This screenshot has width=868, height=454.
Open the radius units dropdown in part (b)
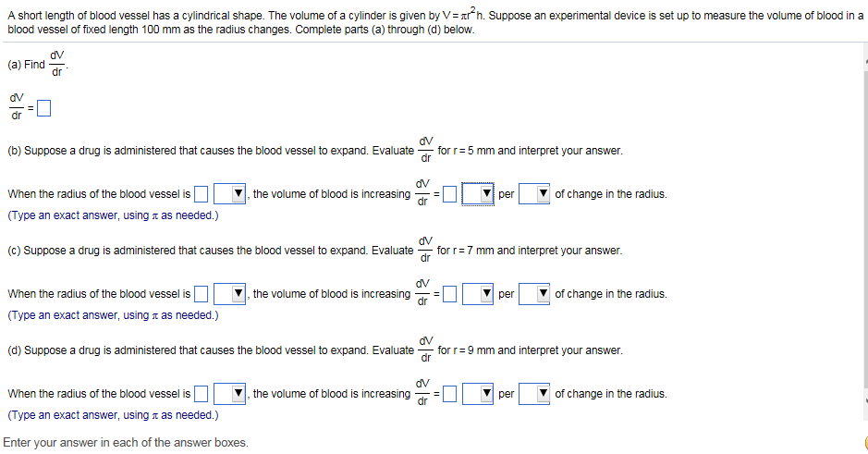230,194
